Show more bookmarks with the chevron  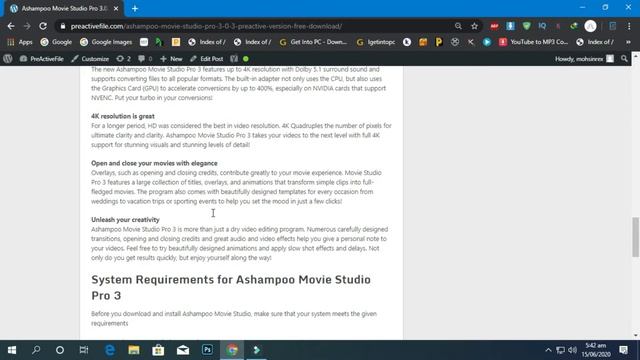pos(628,42)
